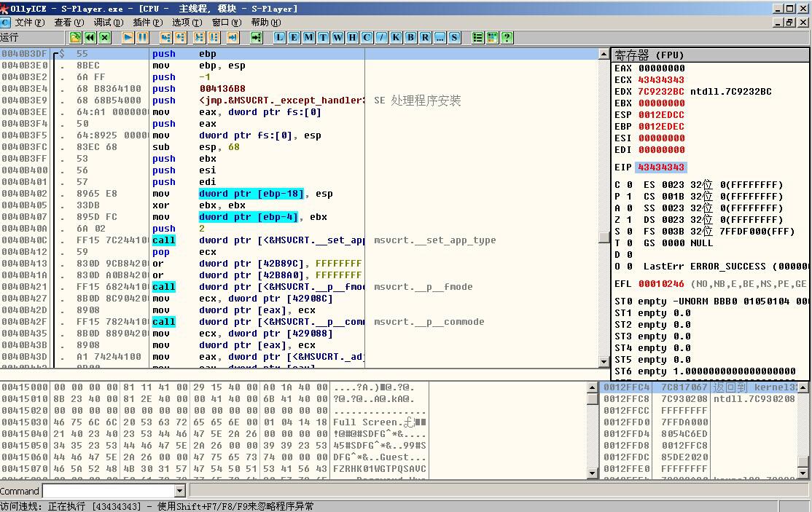Toggle the C flag value
Image resolution: width=812 pixels, height=512 pixels.
(630, 185)
